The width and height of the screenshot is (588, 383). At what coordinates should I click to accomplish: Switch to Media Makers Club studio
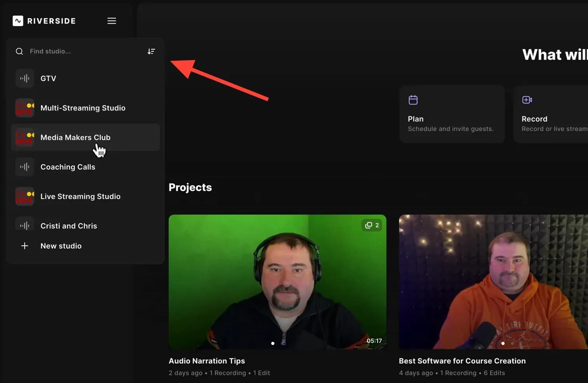click(85, 137)
